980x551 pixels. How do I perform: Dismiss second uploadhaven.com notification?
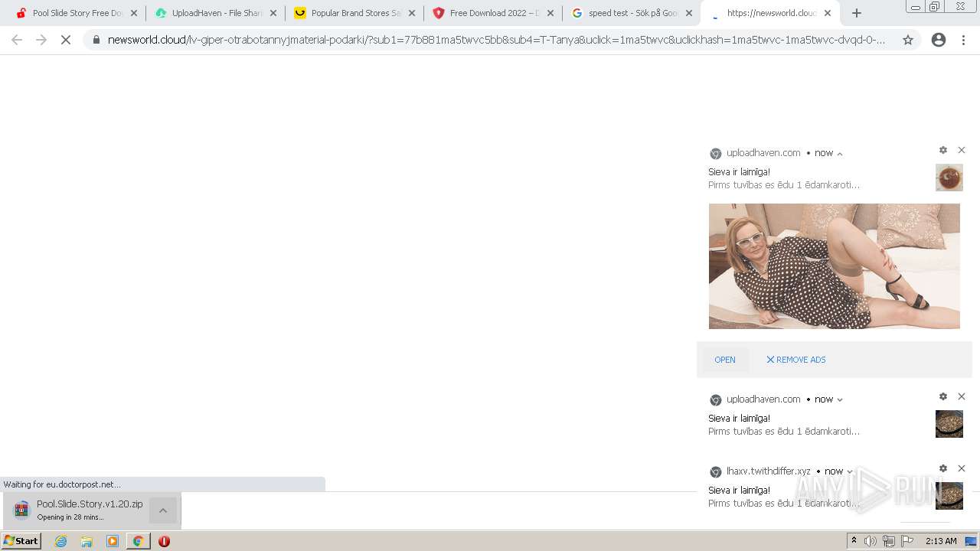(x=962, y=396)
